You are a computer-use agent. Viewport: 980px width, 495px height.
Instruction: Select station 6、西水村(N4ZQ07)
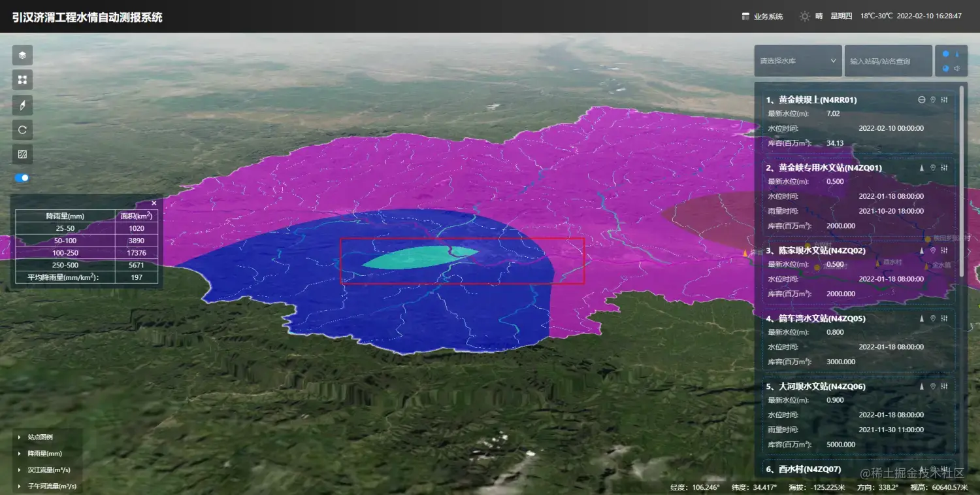[803, 469]
